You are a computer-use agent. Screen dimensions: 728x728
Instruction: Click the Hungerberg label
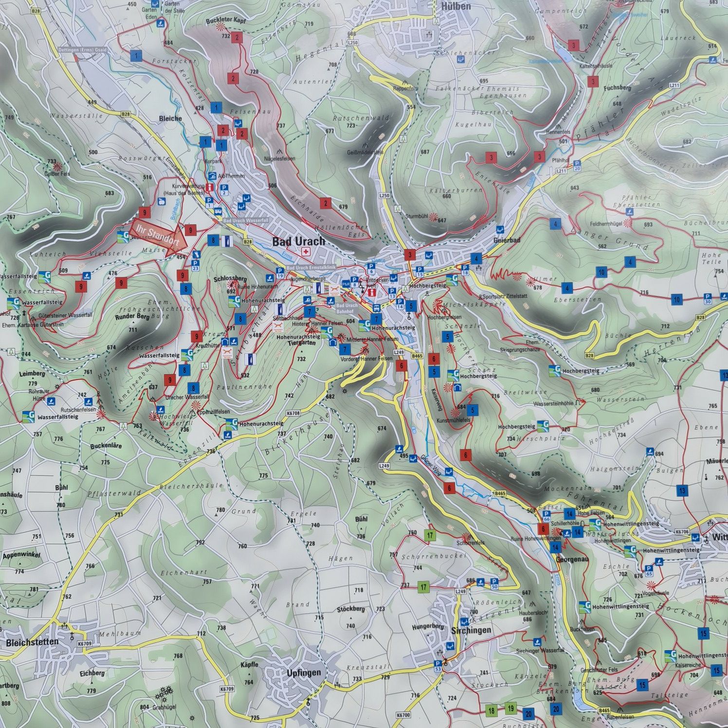tap(428, 626)
